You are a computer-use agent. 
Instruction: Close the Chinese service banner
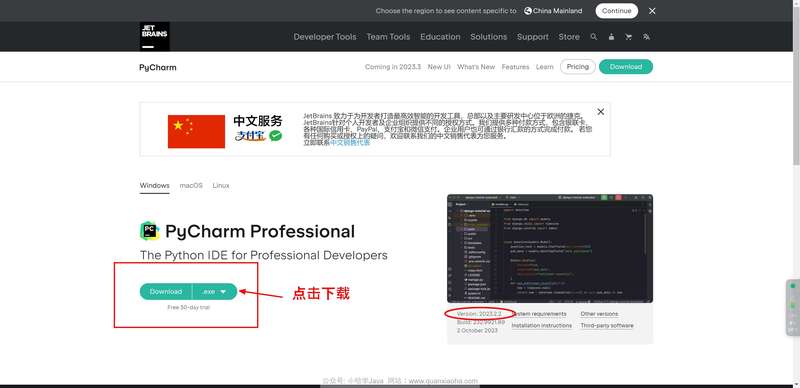click(601, 112)
